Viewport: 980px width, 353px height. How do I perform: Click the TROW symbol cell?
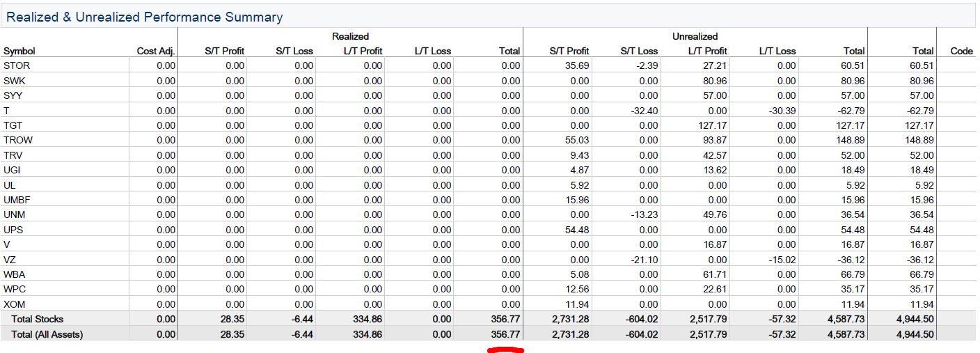pyautogui.click(x=18, y=140)
